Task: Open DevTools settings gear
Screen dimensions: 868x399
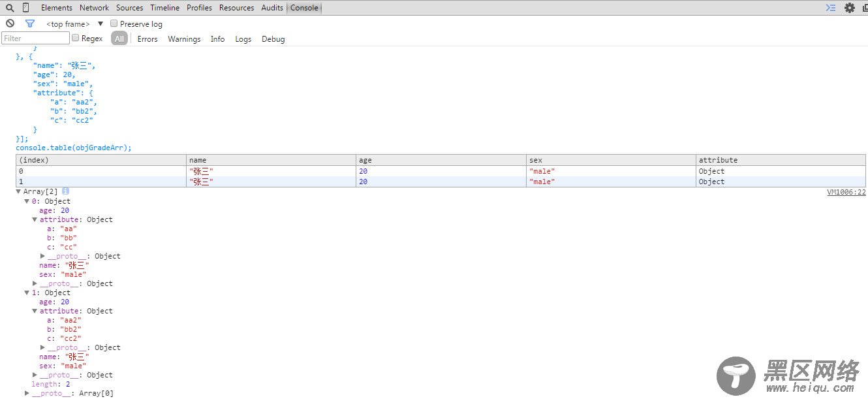Action: pyautogui.click(x=849, y=8)
